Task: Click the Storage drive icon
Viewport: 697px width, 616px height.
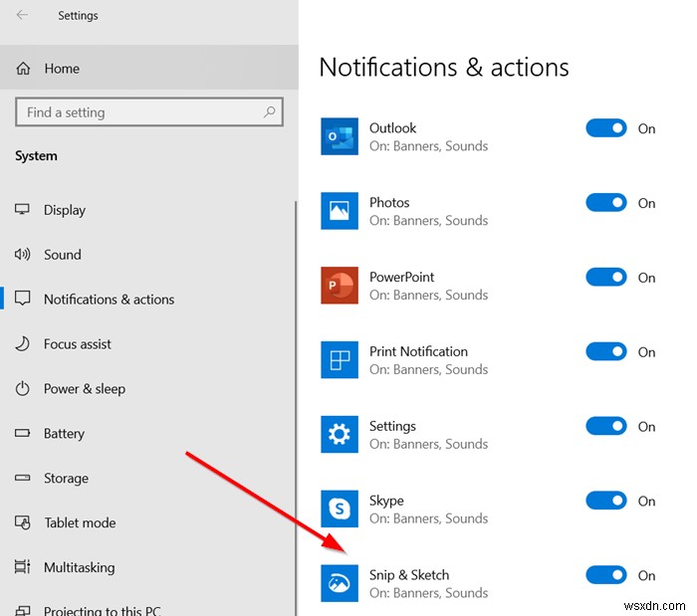Action: pos(22,478)
